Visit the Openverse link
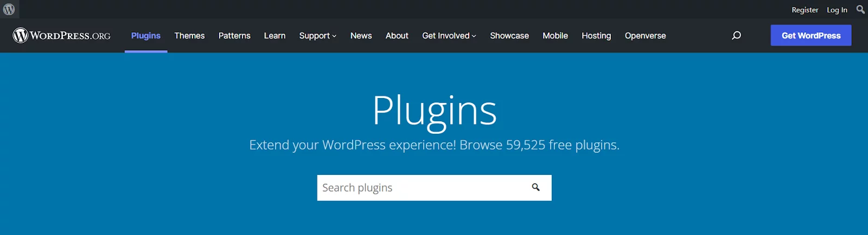The height and width of the screenshot is (235, 868). pos(645,36)
